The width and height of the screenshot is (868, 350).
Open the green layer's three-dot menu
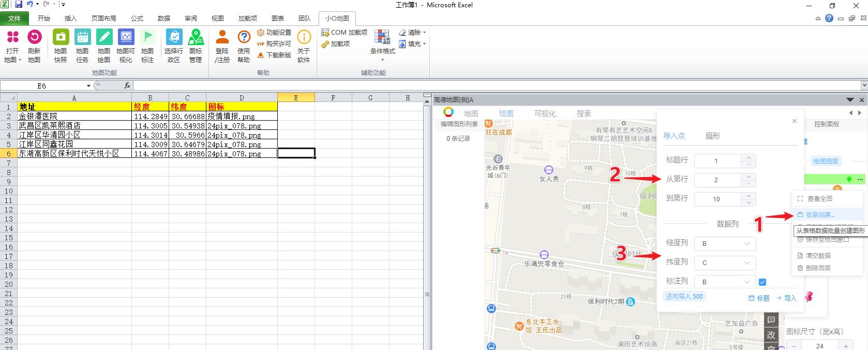point(860,179)
